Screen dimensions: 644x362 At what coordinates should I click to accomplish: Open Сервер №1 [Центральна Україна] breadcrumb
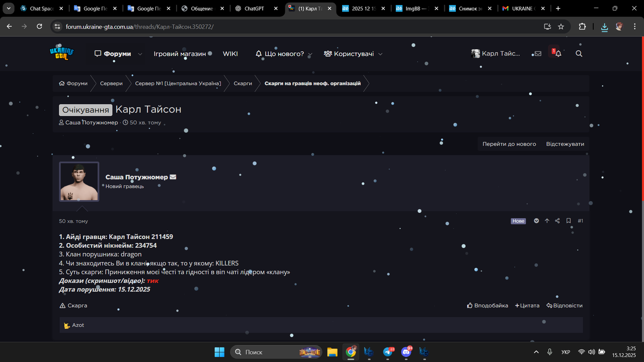pyautogui.click(x=178, y=83)
